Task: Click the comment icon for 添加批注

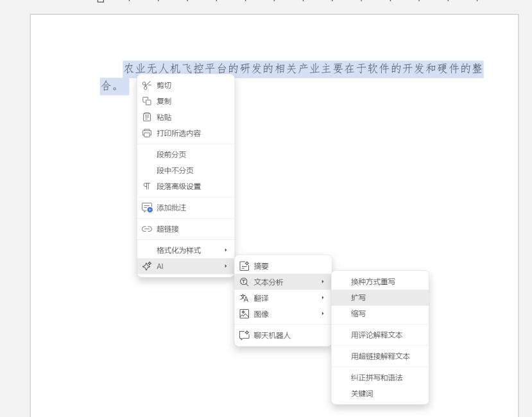Action: pos(147,208)
